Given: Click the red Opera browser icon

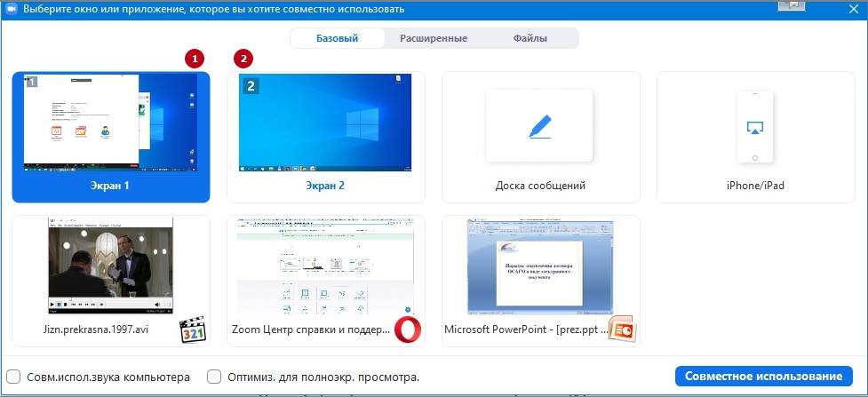Looking at the screenshot, I should [x=408, y=330].
